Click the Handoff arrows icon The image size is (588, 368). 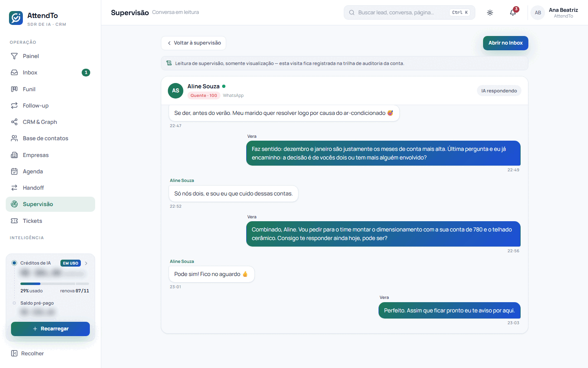pyautogui.click(x=14, y=188)
